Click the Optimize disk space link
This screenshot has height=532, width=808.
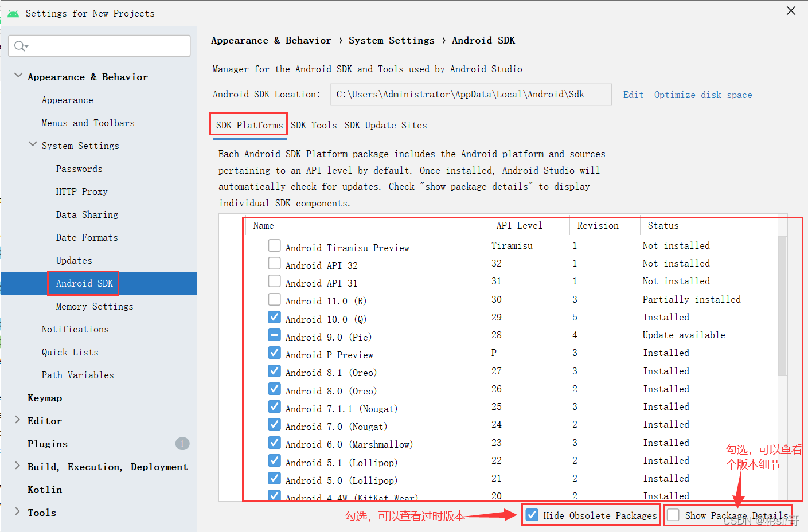[703, 95]
